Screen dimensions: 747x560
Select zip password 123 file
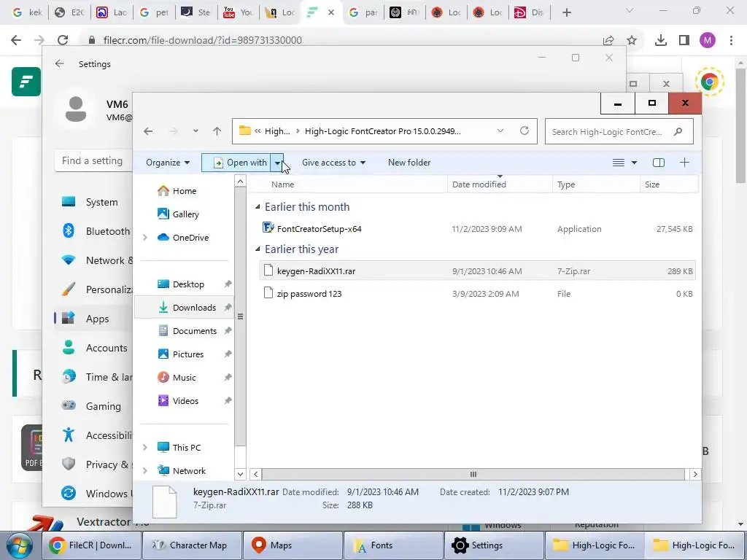point(476,294)
